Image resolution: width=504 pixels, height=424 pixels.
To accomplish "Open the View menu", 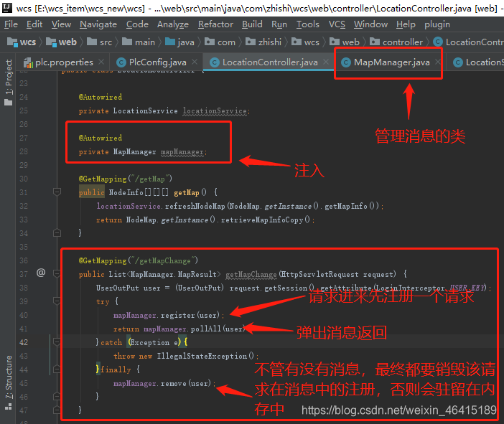I will pyautogui.click(x=62, y=24).
